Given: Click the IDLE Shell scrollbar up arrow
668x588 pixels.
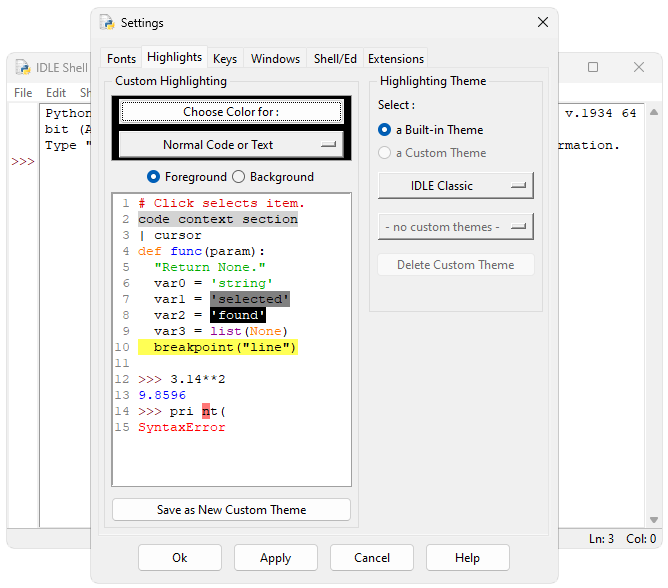Looking at the screenshot, I should tap(654, 112).
